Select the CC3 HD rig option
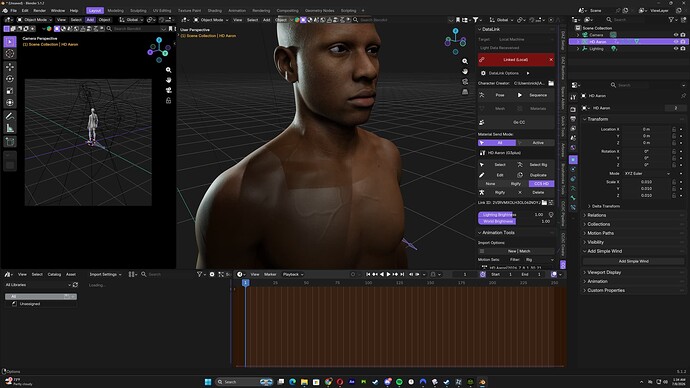This screenshot has height=388, width=690. tap(541, 184)
